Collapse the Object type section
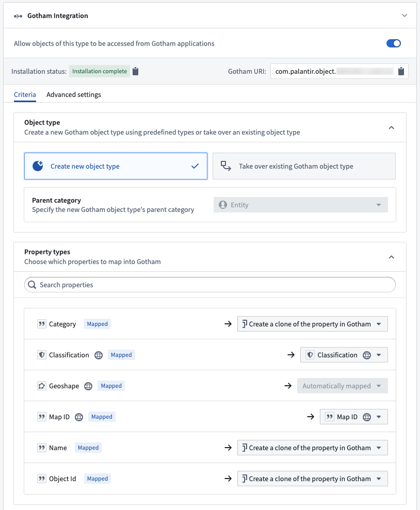The width and height of the screenshot is (420, 510). click(x=392, y=127)
